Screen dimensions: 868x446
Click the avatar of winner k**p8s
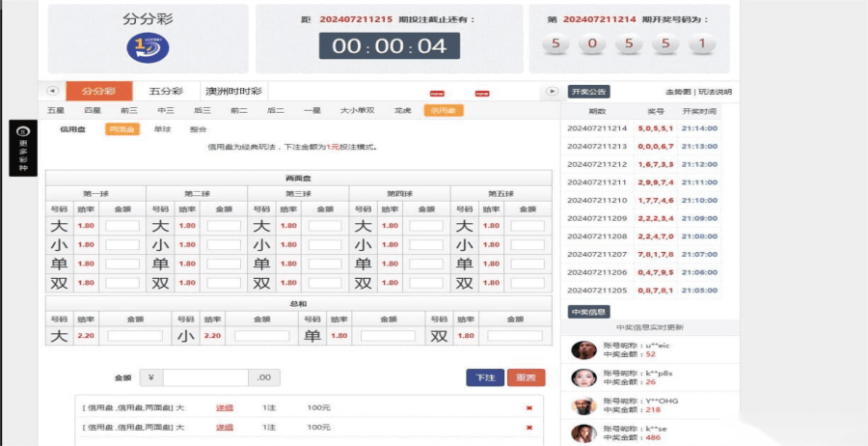(x=581, y=377)
